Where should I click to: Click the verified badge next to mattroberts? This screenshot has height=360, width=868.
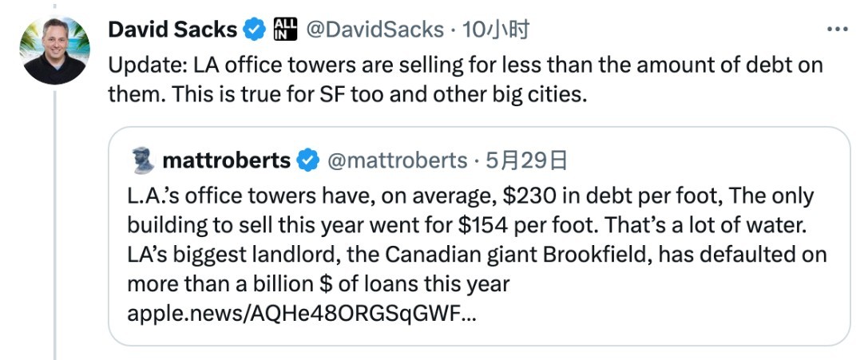pyautogui.click(x=307, y=160)
